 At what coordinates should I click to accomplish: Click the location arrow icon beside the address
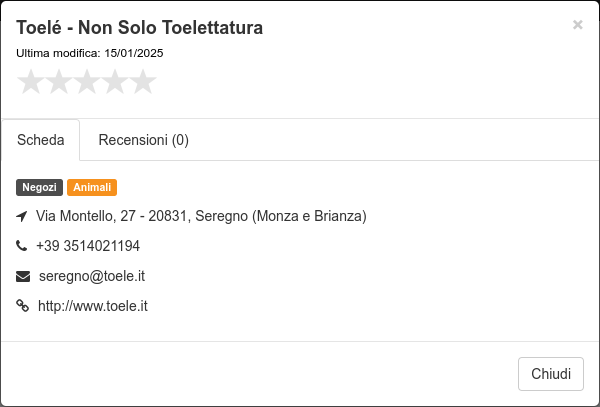click(x=22, y=217)
